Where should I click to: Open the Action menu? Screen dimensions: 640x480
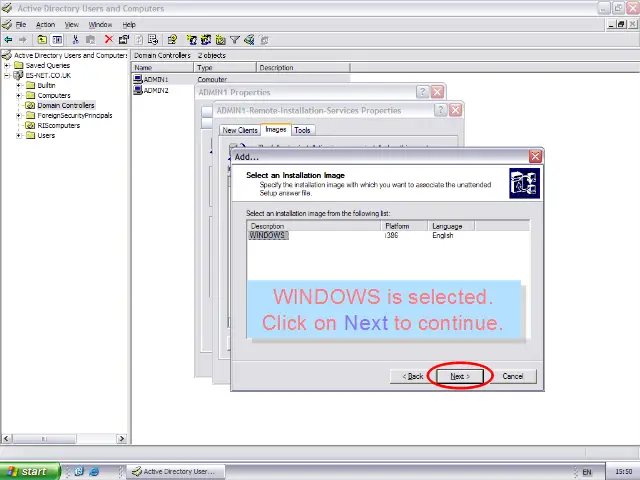(x=45, y=24)
